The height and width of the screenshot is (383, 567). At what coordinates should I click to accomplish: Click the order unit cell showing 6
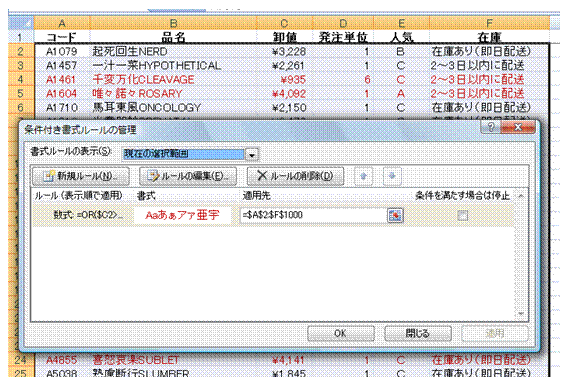343,80
